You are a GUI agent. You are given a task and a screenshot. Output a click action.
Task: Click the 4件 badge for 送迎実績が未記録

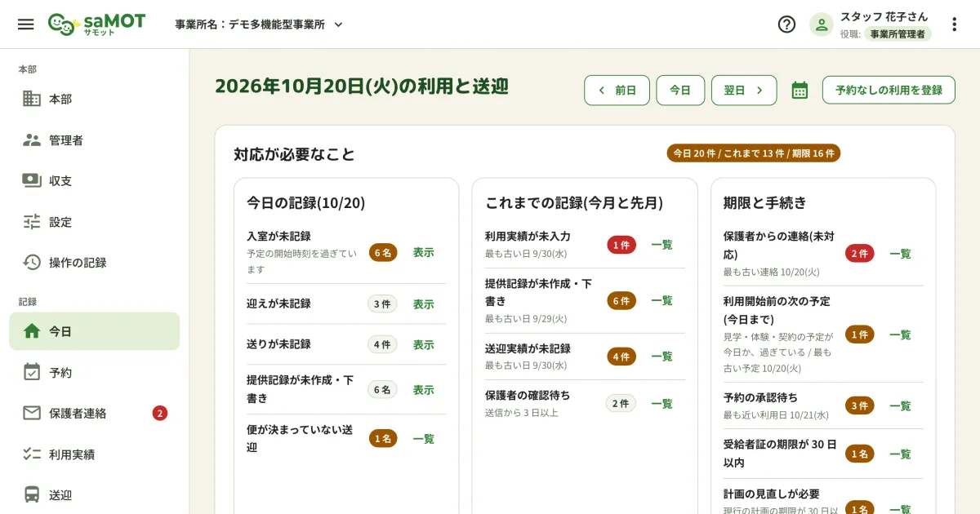621,356
